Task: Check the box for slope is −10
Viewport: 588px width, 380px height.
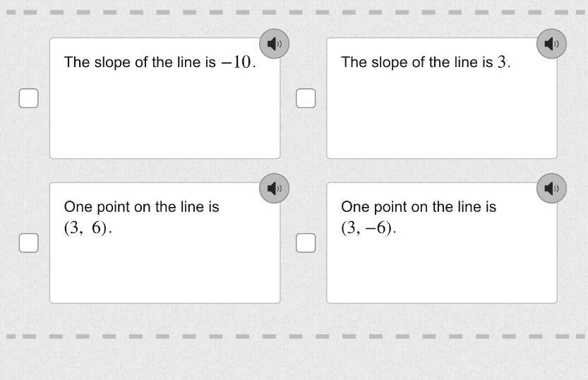Action: [x=28, y=98]
